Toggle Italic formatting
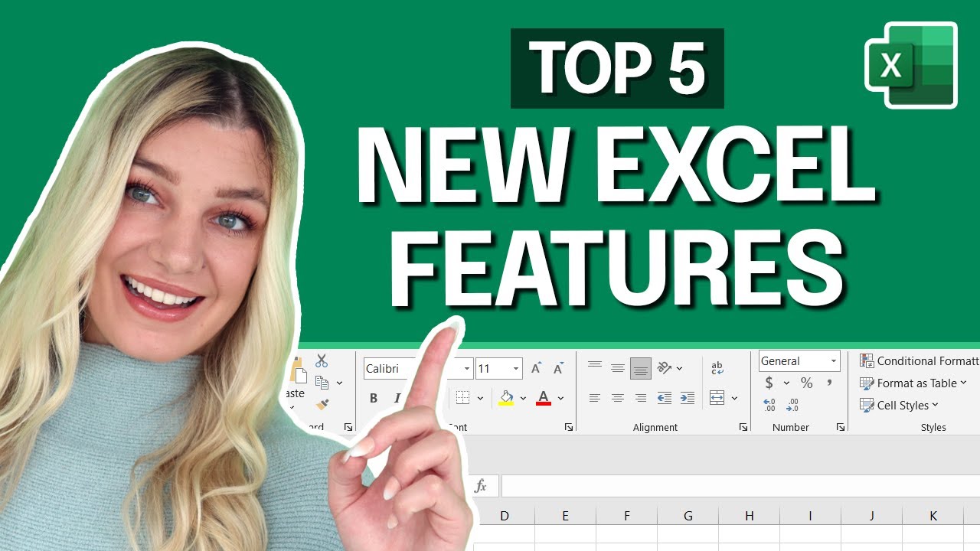Screen dimensions: 980x551 [x=397, y=398]
